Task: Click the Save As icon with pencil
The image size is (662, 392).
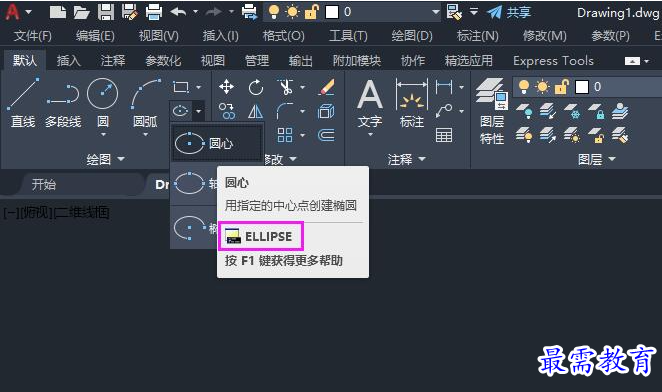Action: click(130, 12)
